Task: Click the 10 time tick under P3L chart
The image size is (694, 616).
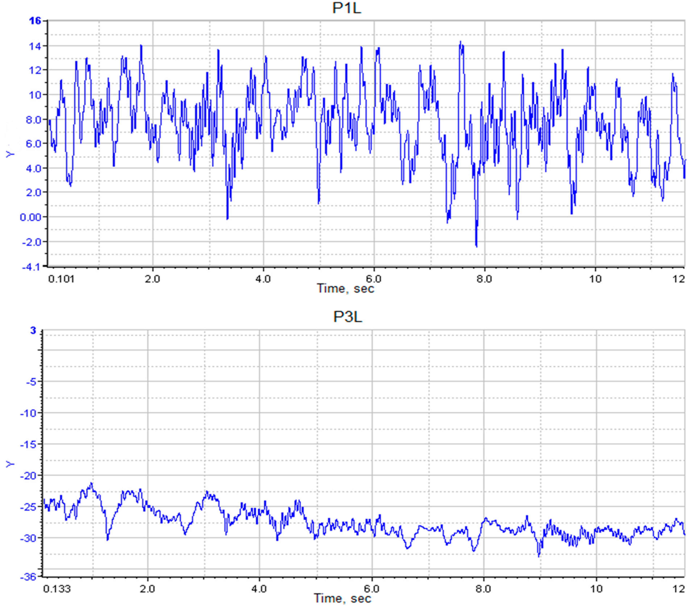Action: point(596,588)
